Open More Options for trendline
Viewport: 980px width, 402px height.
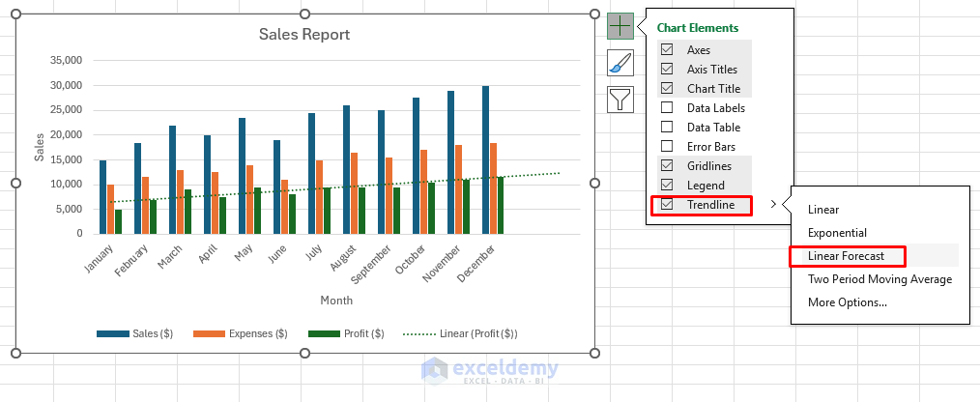pyautogui.click(x=847, y=302)
